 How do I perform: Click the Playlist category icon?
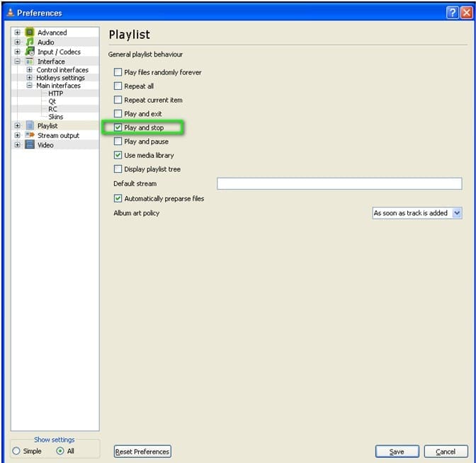pyautogui.click(x=30, y=126)
